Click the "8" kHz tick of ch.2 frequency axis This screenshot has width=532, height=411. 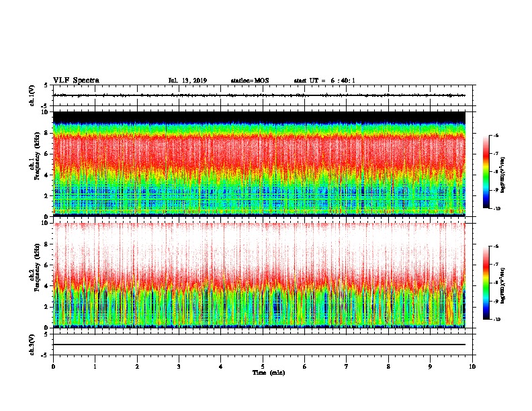[x=46, y=244]
